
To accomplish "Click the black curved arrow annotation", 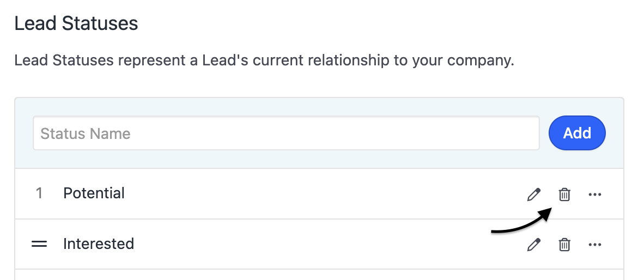I will pyautogui.click(x=520, y=227).
